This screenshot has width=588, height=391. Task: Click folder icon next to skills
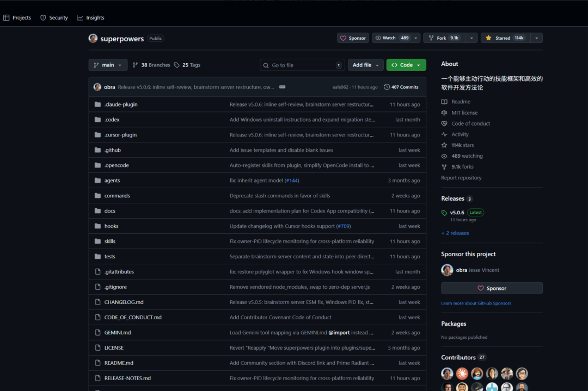click(97, 241)
